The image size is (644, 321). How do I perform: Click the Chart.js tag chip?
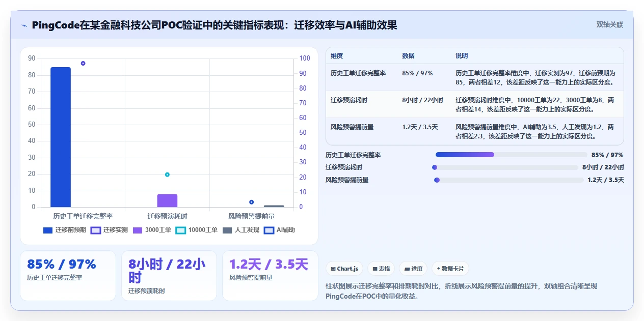pyautogui.click(x=344, y=269)
